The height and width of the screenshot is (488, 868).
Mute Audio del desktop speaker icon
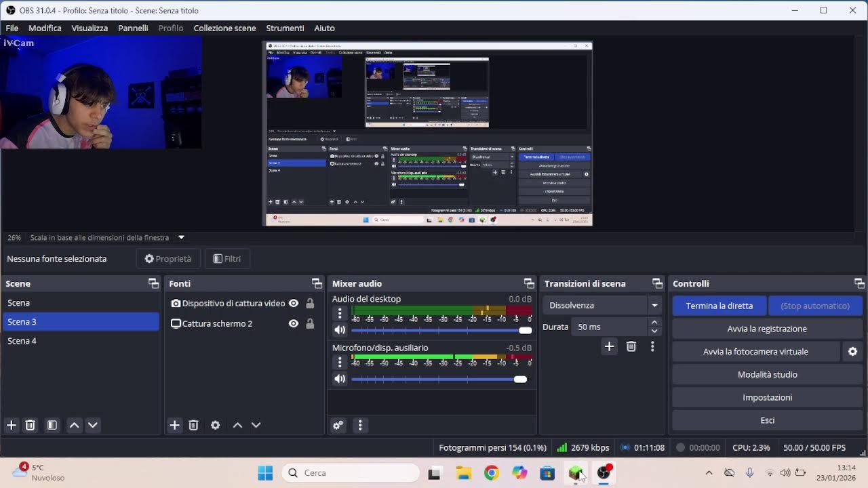(340, 330)
